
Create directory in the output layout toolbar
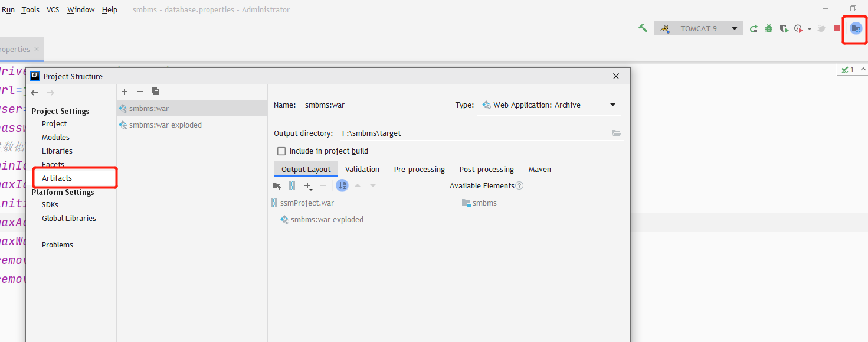pyautogui.click(x=277, y=185)
